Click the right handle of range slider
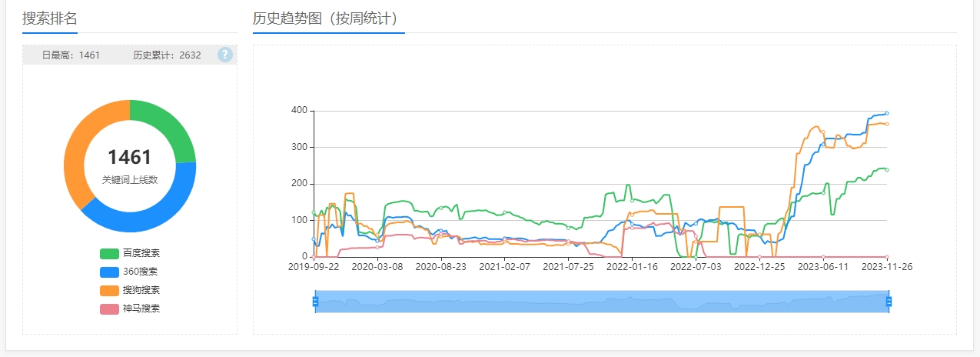980x357 pixels. coord(889,302)
